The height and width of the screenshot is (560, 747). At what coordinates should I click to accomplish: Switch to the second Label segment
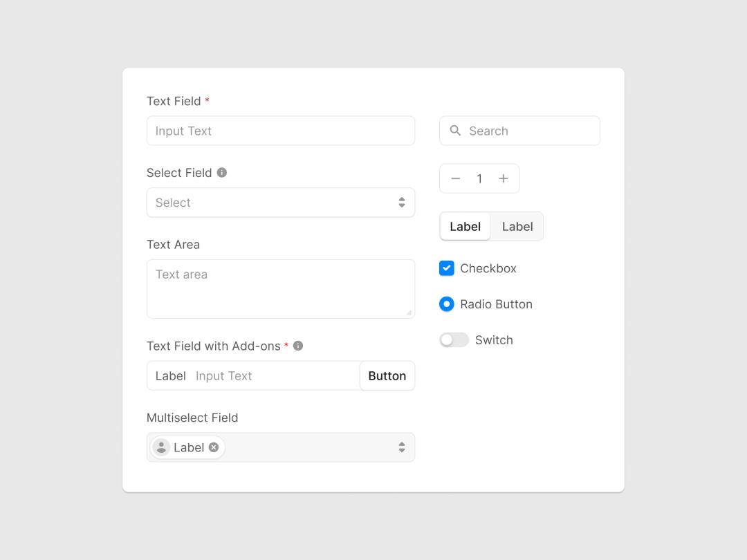(x=517, y=227)
